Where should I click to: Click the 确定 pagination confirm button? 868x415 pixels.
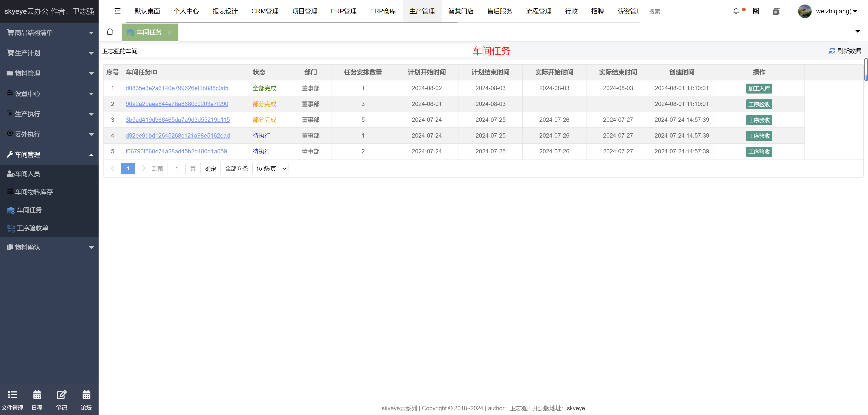210,169
